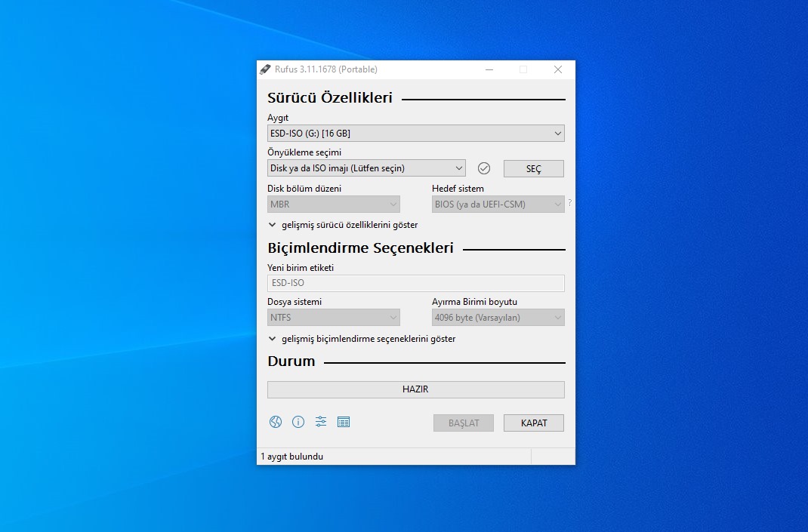This screenshot has width=808, height=532.
Task: Click the Rufus USB title bar icon
Action: point(265,69)
